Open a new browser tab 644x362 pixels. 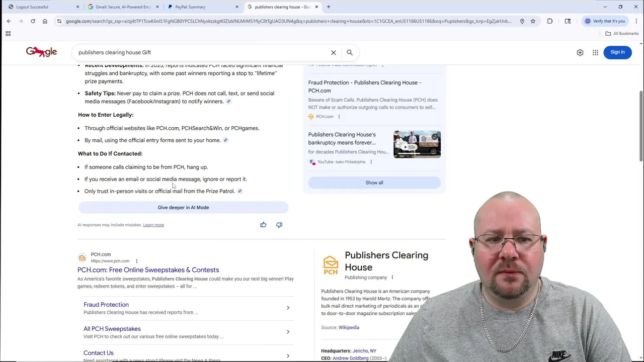pos(329,7)
